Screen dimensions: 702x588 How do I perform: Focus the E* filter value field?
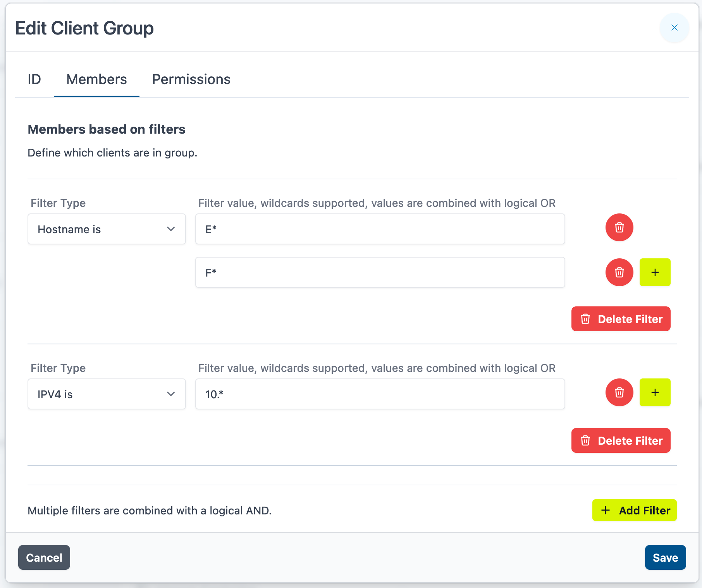[380, 229]
